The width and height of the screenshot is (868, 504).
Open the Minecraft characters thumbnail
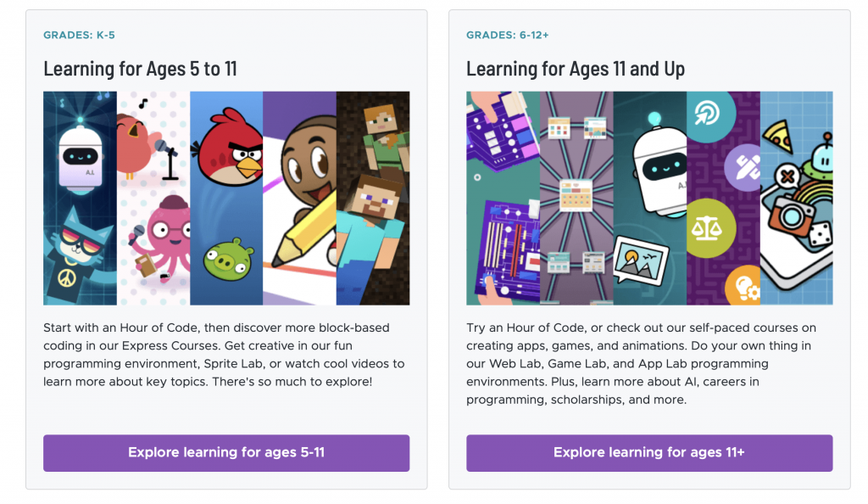(x=373, y=199)
